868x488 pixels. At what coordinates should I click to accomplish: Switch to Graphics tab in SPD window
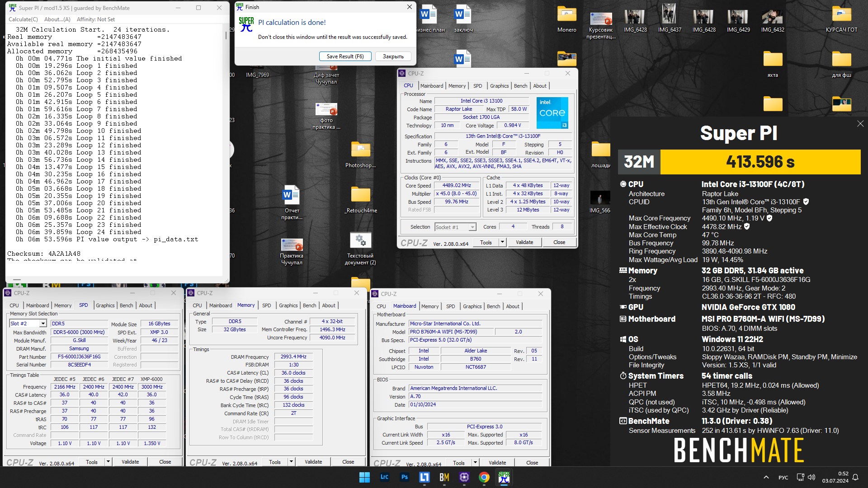click(105, 305)
